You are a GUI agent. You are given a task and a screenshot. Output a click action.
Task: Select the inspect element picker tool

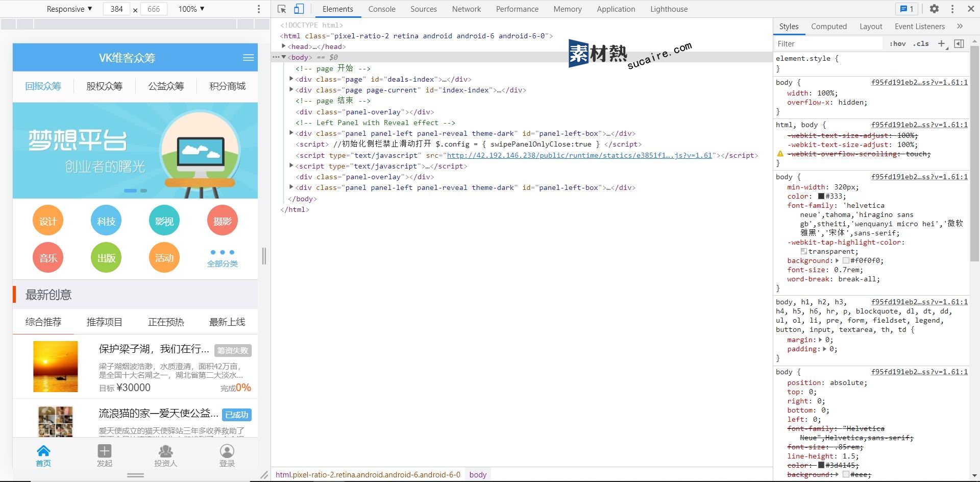[x=282, y=9]
